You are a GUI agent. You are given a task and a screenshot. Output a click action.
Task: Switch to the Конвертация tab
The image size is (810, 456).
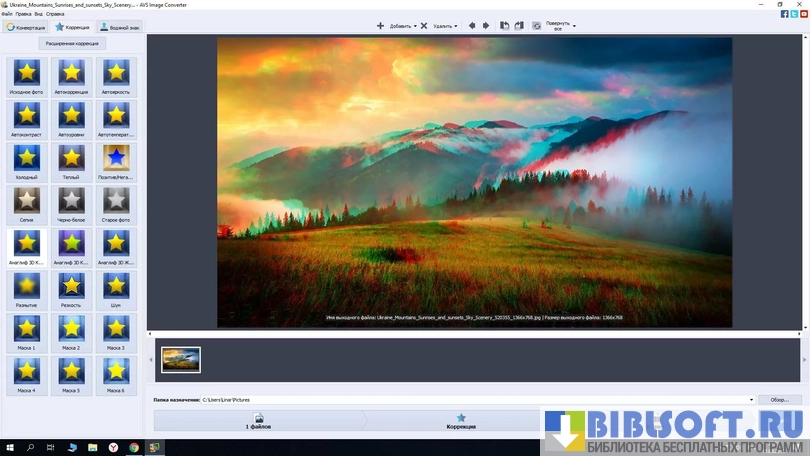(x=25, y=28)
